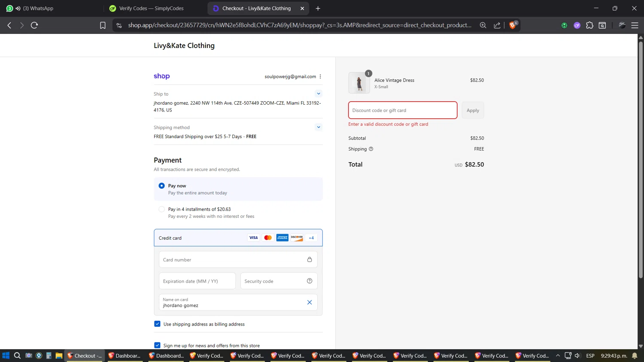The height and width of the screenshot is (362, 644).
Task: Switch to the WhatsApp tab
Action: click(x=52, y=8)
